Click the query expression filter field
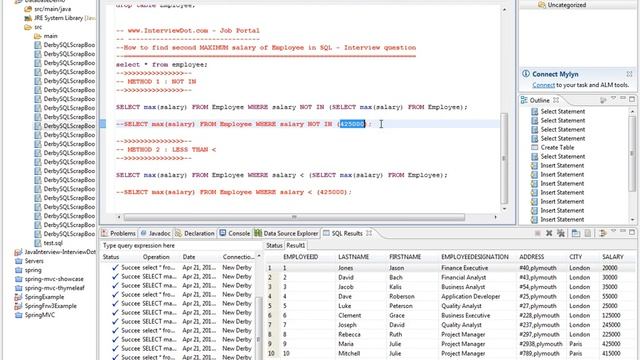The width and height of the screenshot is (640, 360). (x=180, y=245)
